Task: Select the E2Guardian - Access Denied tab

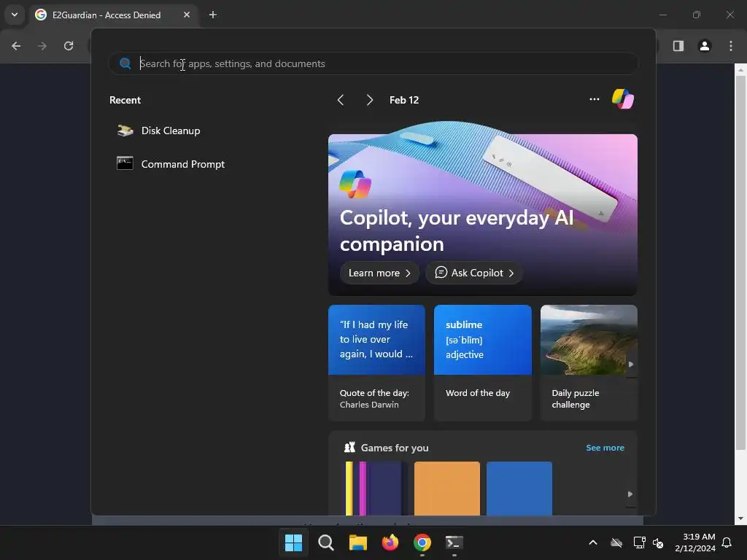Action: pyautogui.click(x=107, y=15)
